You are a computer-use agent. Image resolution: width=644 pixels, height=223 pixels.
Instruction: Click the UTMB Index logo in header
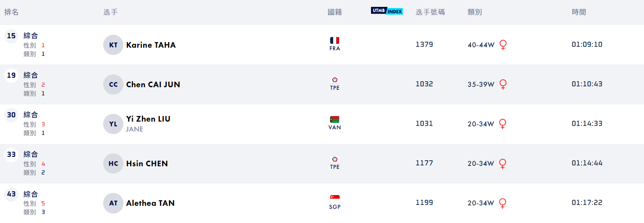coord(387,11)
